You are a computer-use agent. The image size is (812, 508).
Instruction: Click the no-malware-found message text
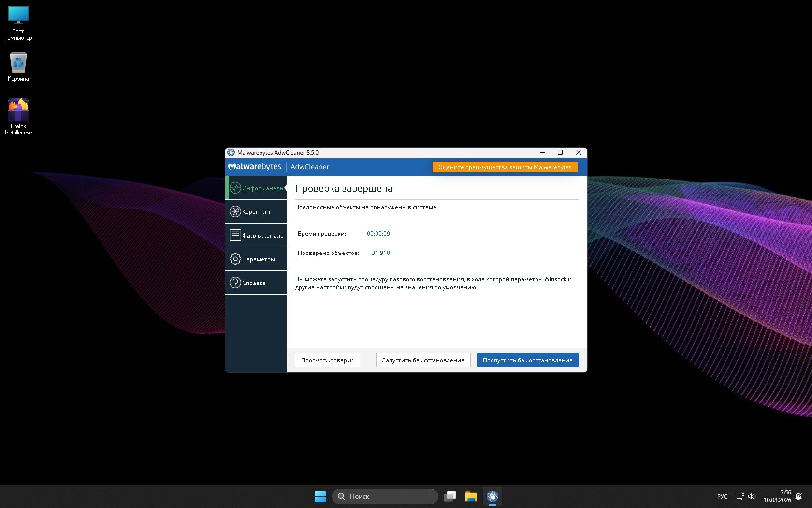(x=366, y=207)
